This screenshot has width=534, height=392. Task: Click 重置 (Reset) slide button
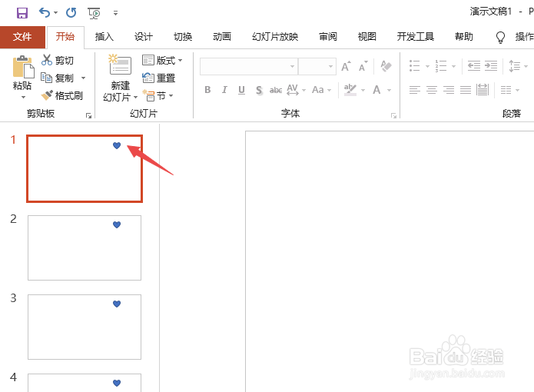[x=159, y=78]
